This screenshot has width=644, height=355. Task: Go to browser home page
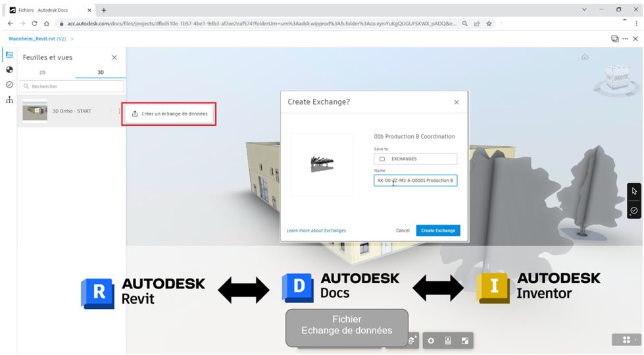[47, 24]
